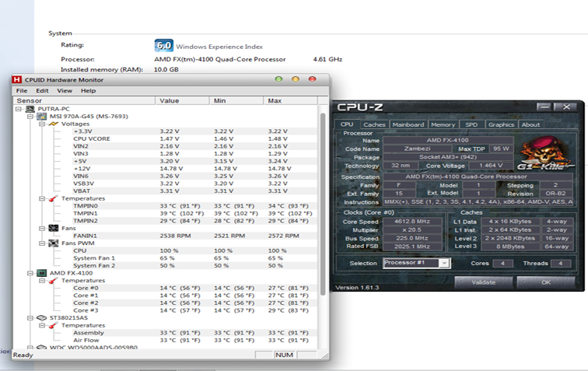Click the Voltages lightning icon
The width and height of the screenshot is (588, 371).
click(54, 124)
